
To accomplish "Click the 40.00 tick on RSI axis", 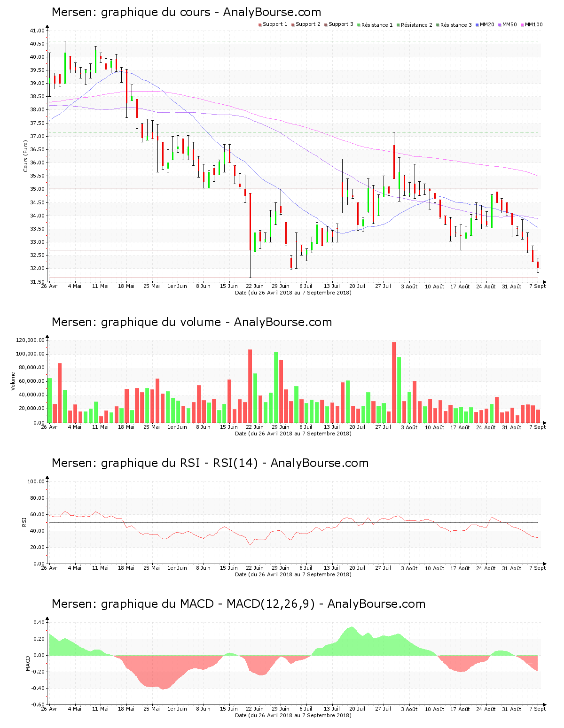I will point(37,531).
